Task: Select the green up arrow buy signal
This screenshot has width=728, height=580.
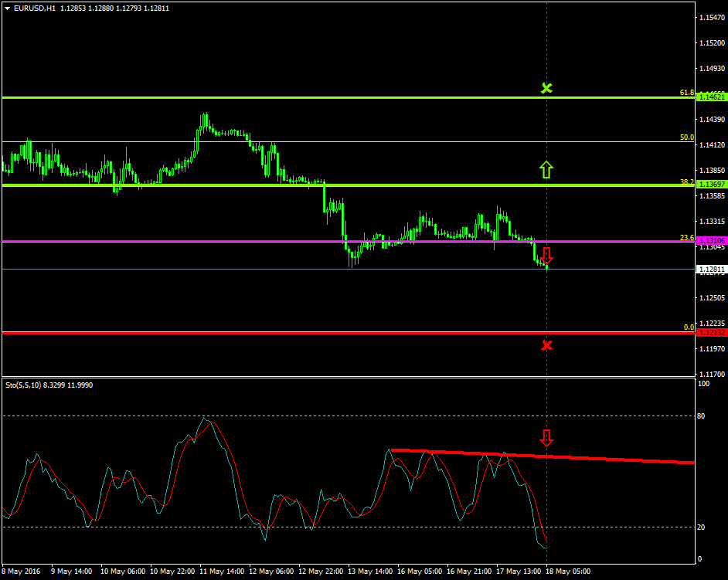Action: tap(547, 168)
